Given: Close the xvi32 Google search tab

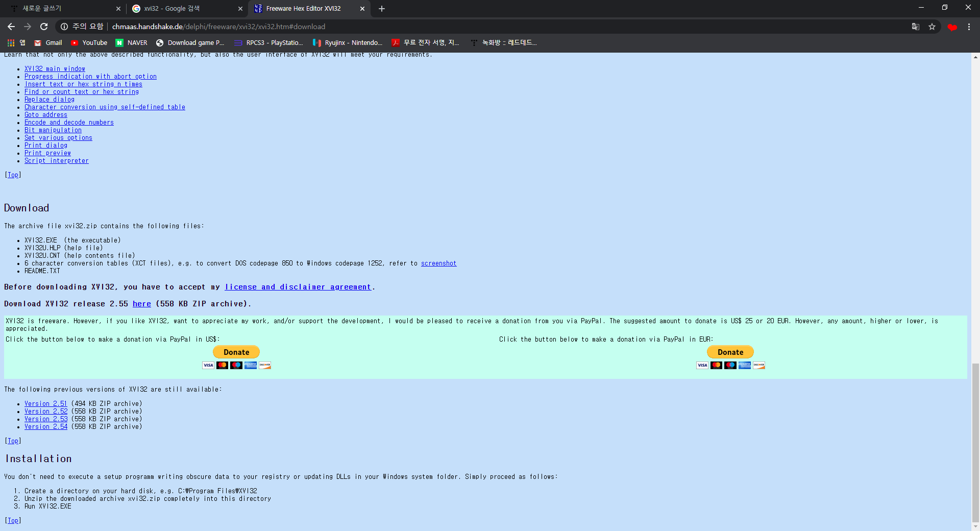Looking at the screenshot, I should point(240,9).
